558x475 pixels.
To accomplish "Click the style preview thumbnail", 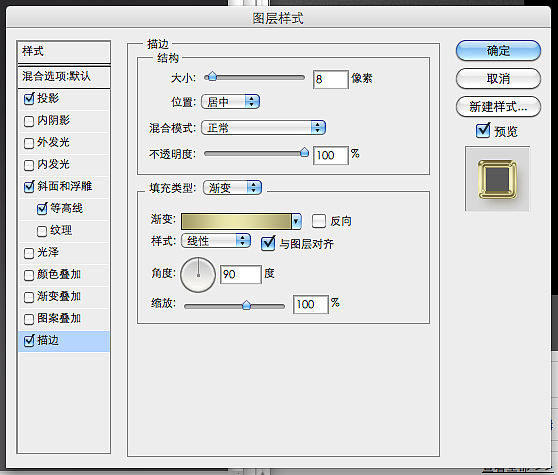I will click(498, 179).
